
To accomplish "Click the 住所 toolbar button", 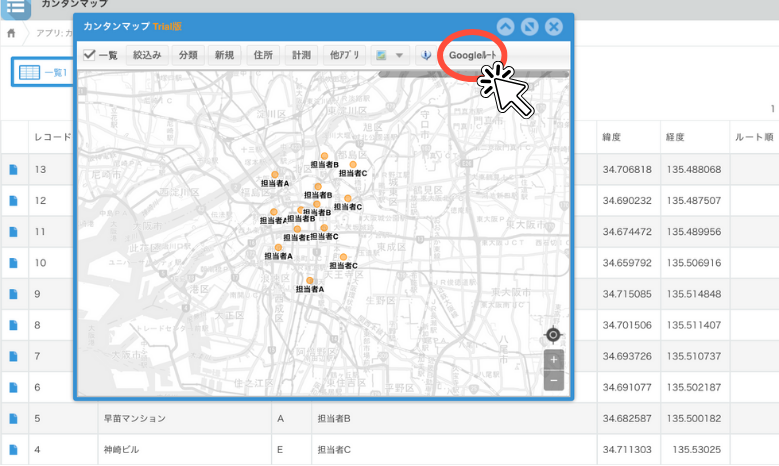I will 263,55.
